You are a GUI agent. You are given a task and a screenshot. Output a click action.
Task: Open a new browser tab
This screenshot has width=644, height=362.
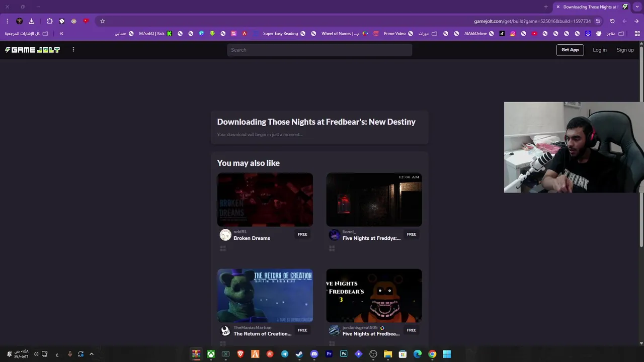[x=546, y=7]
